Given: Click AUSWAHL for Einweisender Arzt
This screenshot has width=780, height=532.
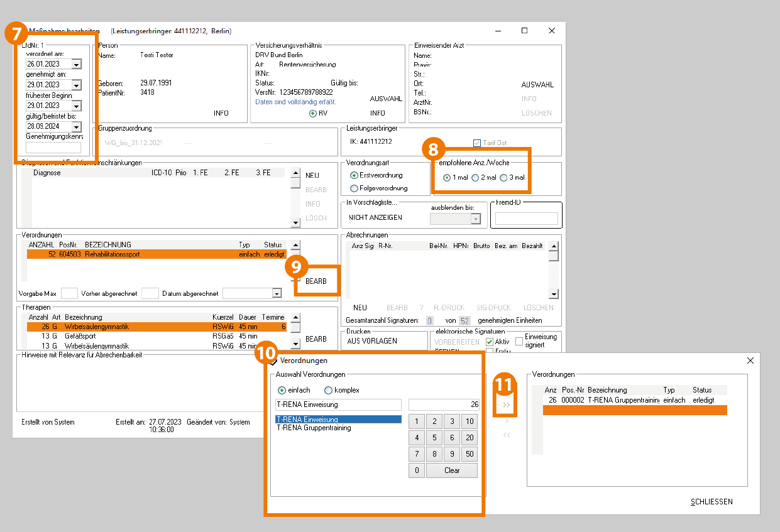Looking at the screenshot, I should pyautogui.click(x=537, y=85).
